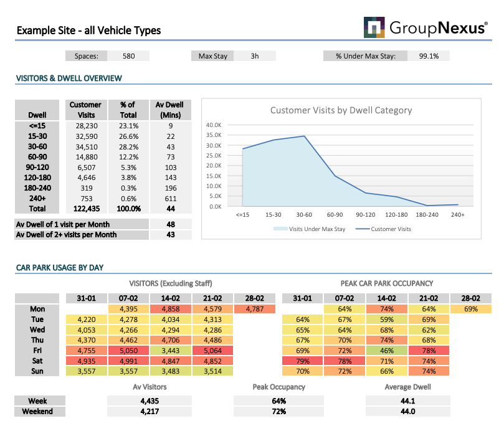
Task: Select the Spaces value 580
Action: click(128, 56)
